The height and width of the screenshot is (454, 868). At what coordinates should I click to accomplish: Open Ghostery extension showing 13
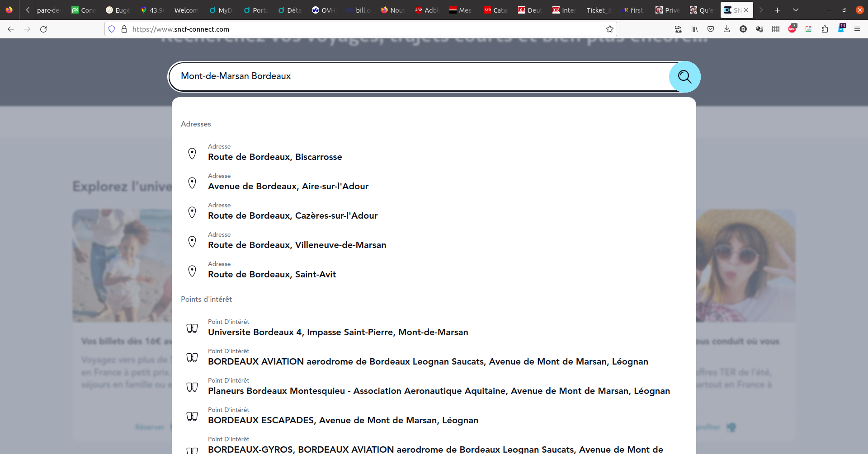click(841, 29)
